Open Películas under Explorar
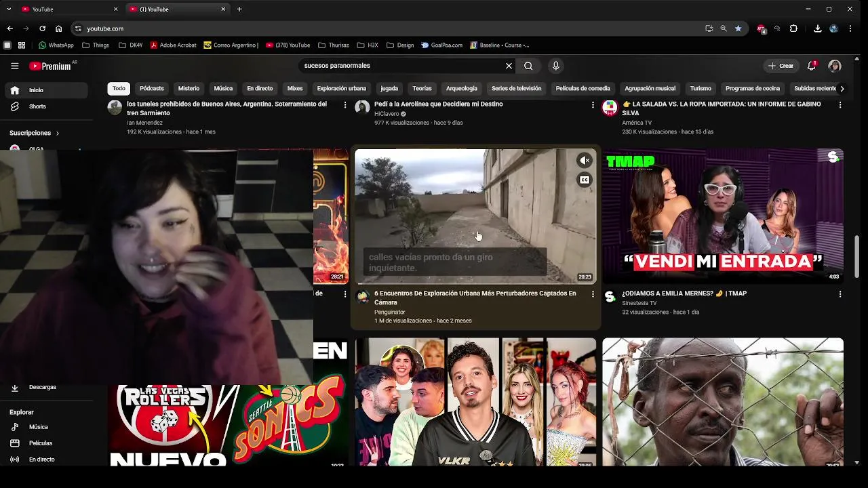This screenshot has width=868, height=488. click(46, 443)
